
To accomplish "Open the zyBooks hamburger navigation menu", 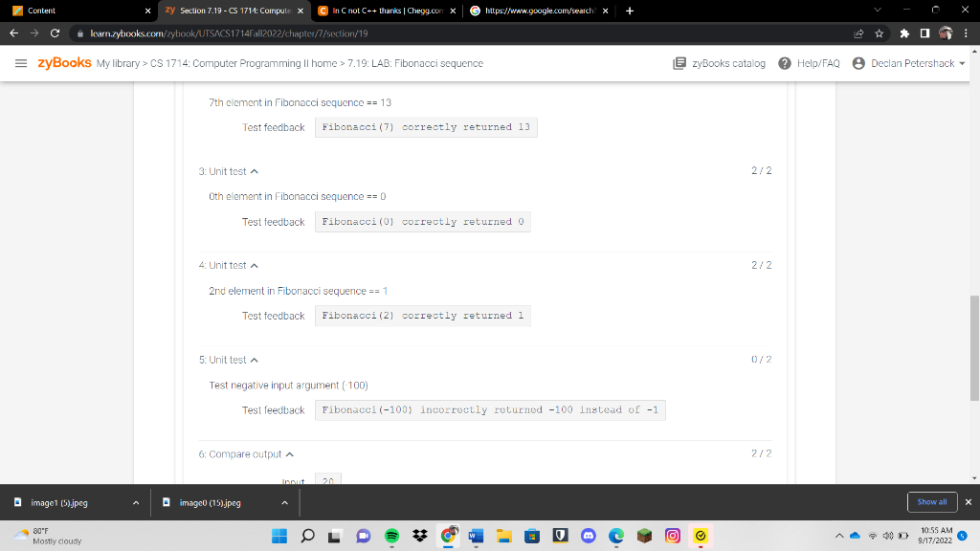I will tap(20, 62).
